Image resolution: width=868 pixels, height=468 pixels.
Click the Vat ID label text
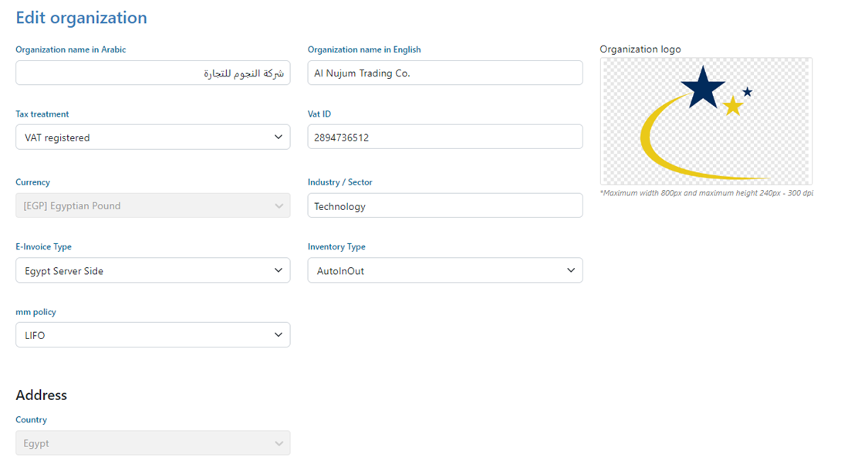coord(319,114)
